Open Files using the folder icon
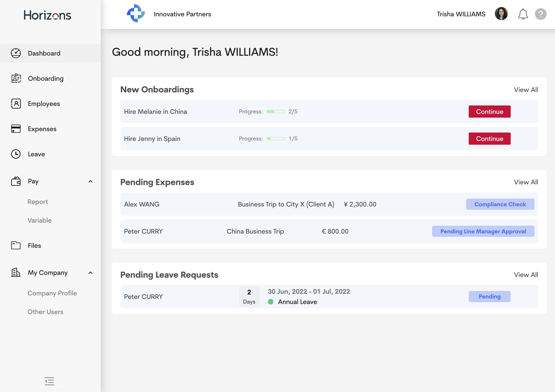Image resolution: width=555 pixels, height=392 pixels. [15, 245]
